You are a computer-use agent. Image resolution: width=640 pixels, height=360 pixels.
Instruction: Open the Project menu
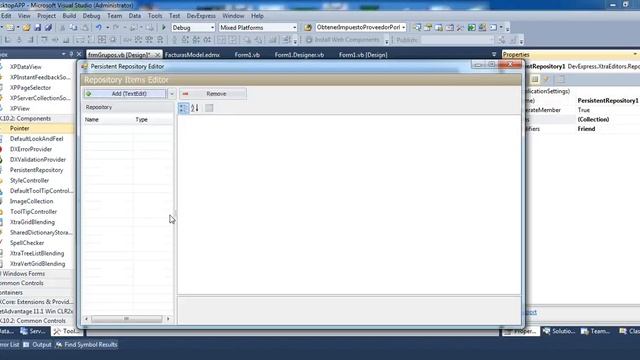point(46,16)
